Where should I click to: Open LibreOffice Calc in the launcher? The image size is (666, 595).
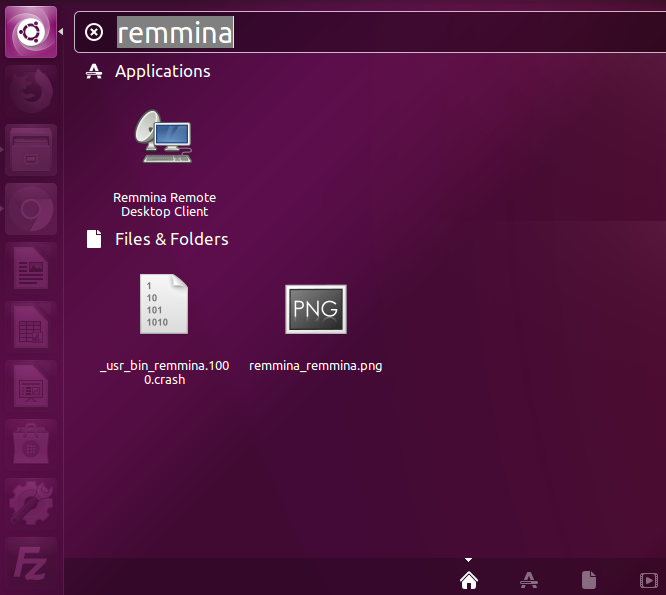coord(31,327)
